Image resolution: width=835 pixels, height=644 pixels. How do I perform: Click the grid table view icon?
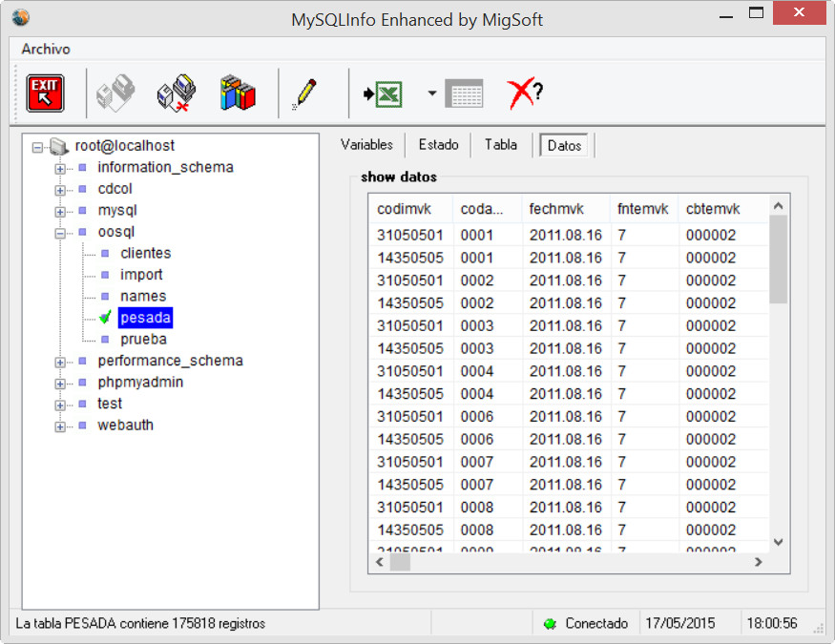(x=465, y=93)
